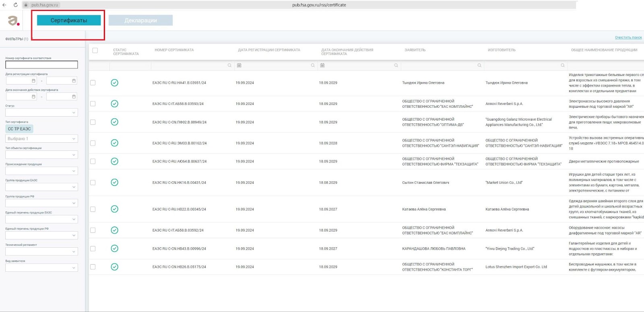Check the row for КОНСТАНТА ТОРГ certificate
Screen dimensions: 644x312
(93, 267)
